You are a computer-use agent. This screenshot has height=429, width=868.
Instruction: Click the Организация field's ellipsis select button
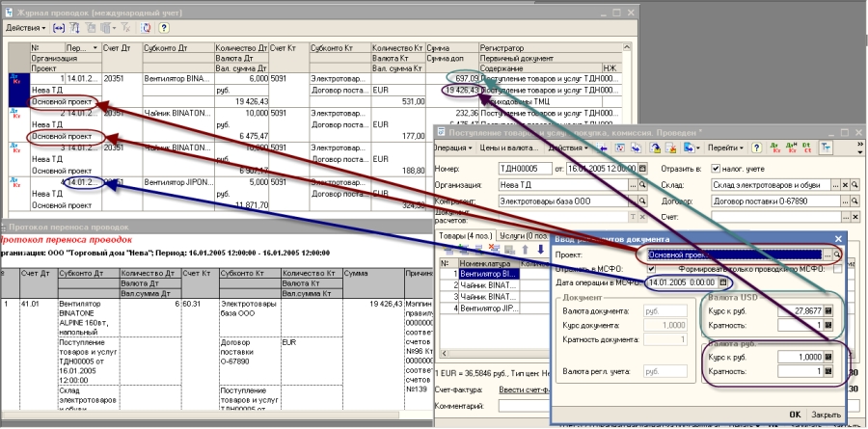coord(634,185)
